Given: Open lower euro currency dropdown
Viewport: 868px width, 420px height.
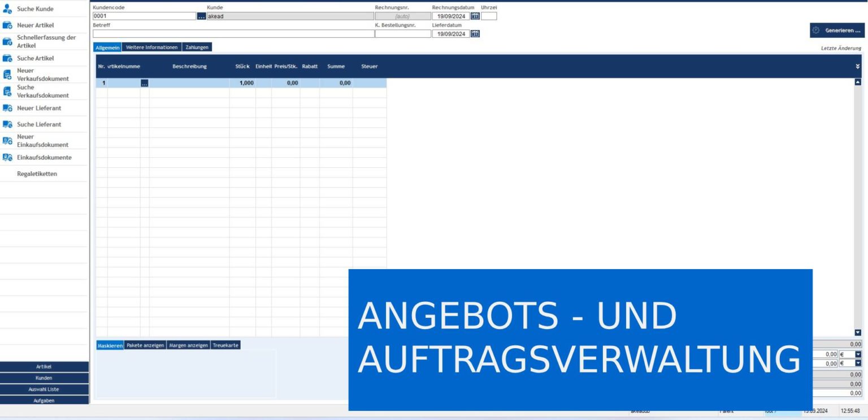Looking at the screenshot, I should [x=858, y=363].
